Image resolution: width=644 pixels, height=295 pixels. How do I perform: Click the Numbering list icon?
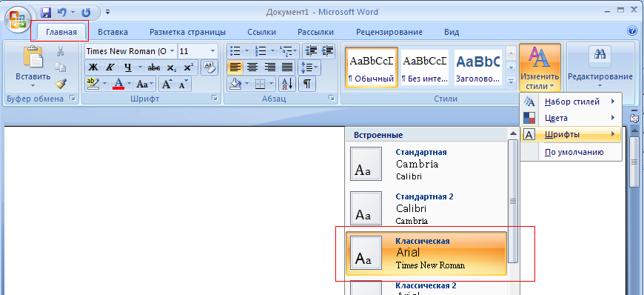coord(260,51)
